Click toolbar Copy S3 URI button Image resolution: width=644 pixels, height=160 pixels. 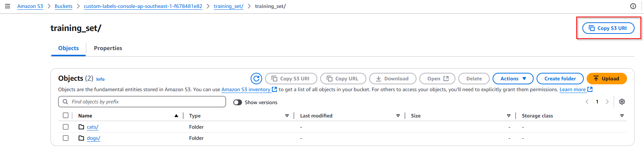tap(291, 79)
